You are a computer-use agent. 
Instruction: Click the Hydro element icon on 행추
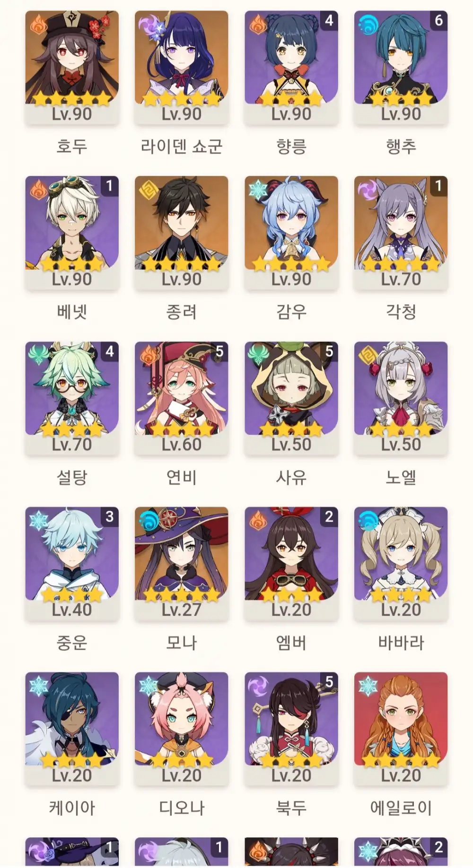(x=368, y=25)
